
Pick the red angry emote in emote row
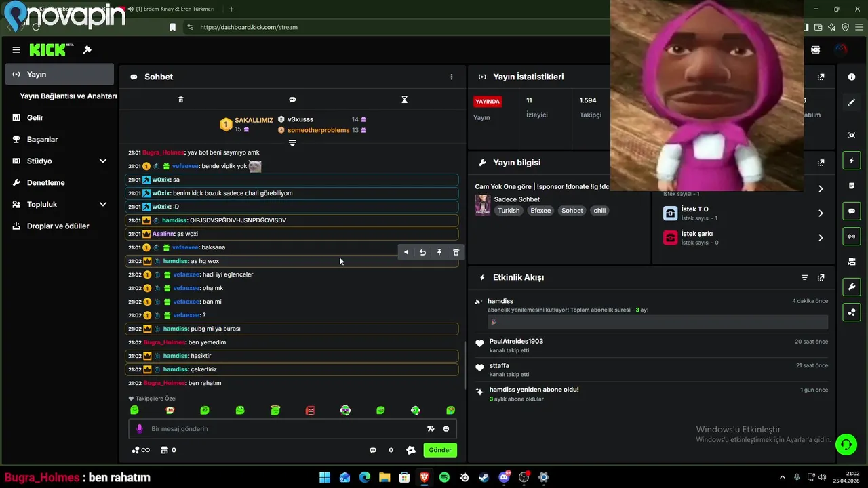coord(310,410)
